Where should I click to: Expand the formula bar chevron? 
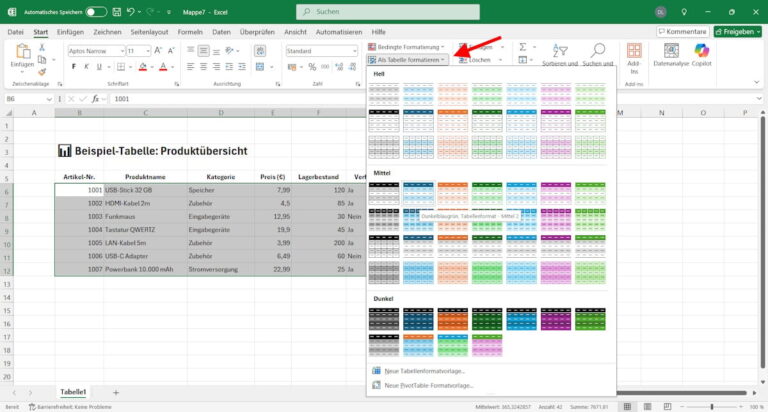(x=759, y=99)
